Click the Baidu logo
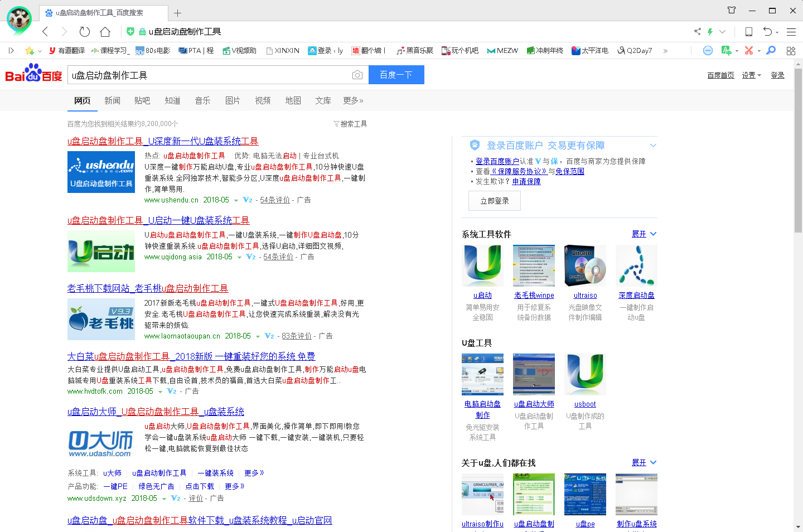 33,73
